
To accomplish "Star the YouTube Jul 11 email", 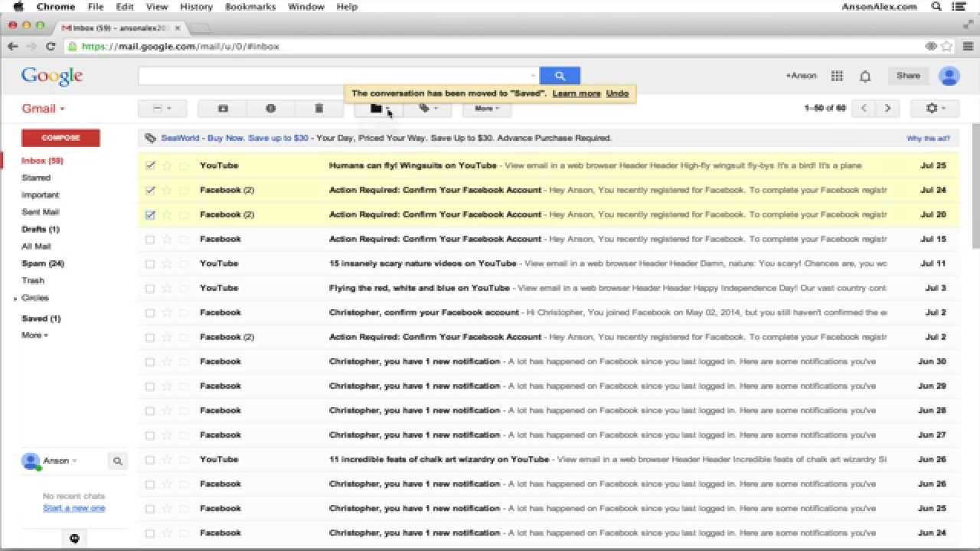I will click(x=167, y=263).
